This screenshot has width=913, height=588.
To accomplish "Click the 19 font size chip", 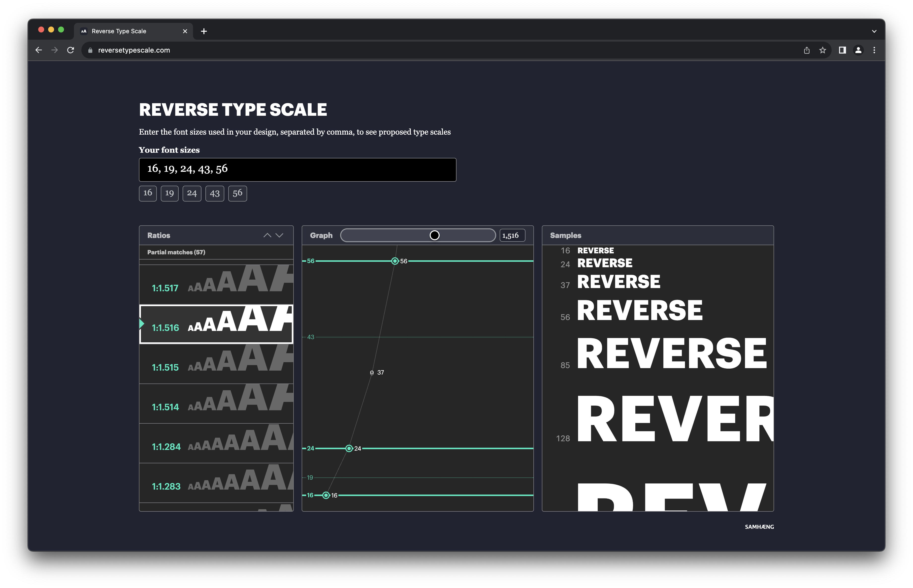I will pos(169,193).
